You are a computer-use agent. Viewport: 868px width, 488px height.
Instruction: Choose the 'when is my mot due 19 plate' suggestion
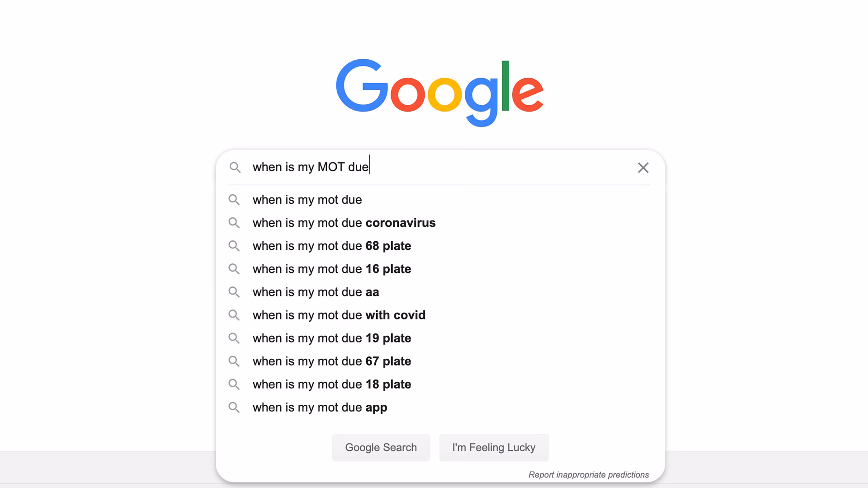(x=331, y=338)
